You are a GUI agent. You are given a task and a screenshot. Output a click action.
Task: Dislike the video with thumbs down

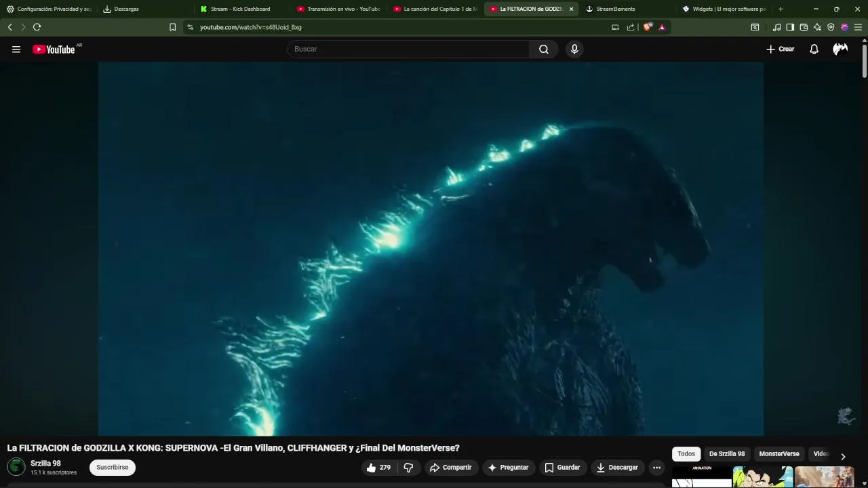[408, 468]
